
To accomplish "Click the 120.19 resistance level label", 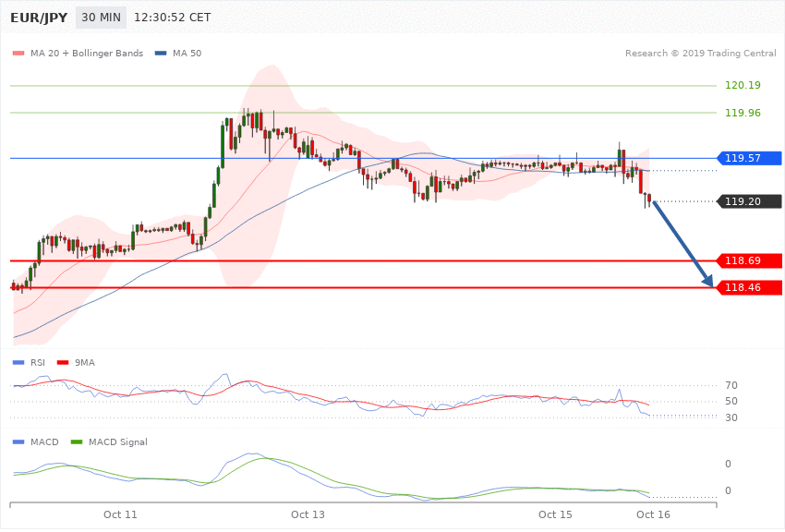I will [x=743, y=85].
